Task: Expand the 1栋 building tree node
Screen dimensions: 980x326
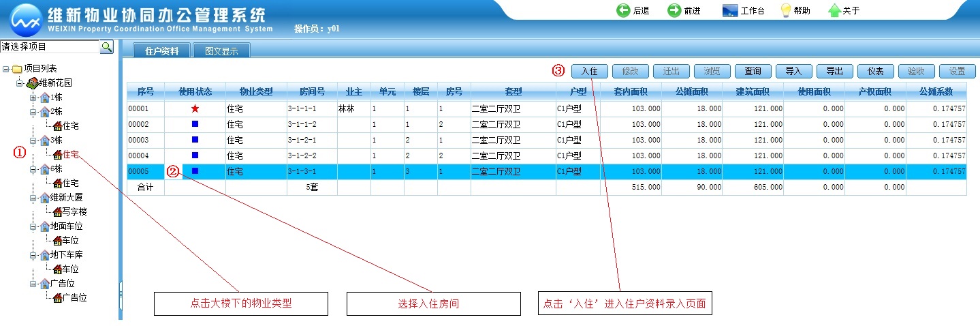Action: tap(32, 98)
